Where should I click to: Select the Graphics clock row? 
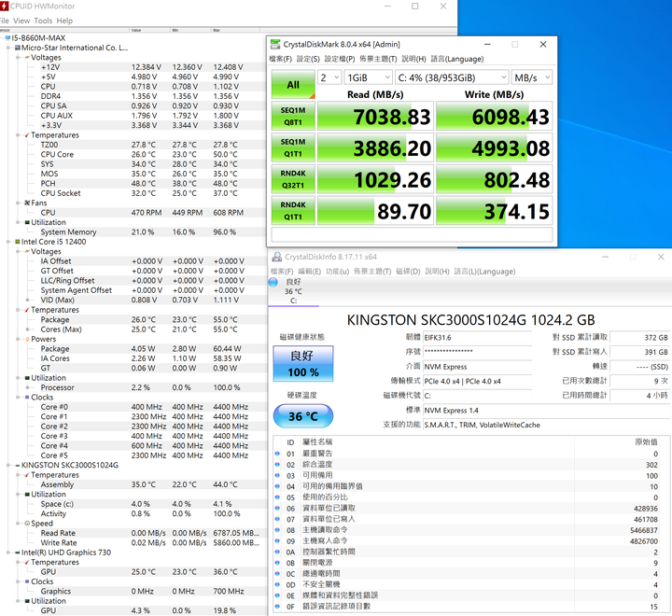(x=152, y=591)
